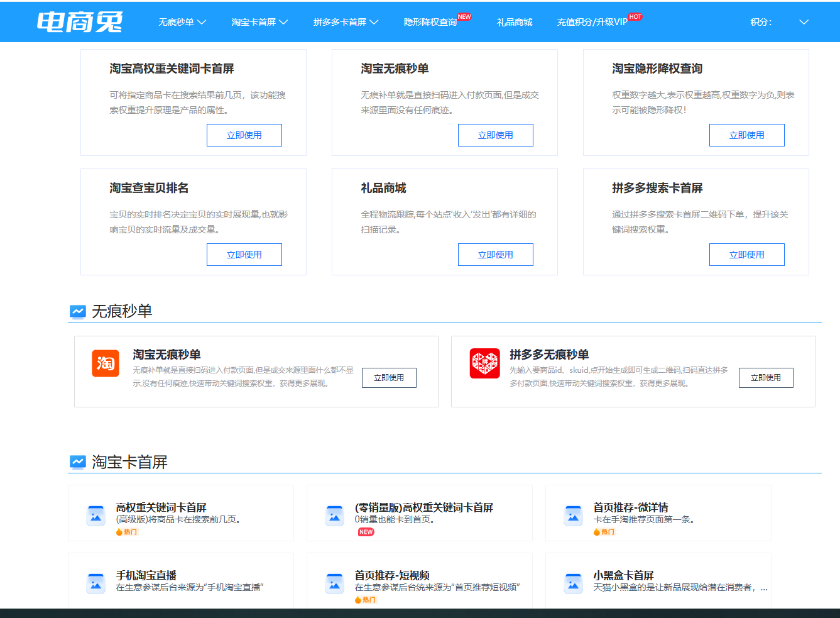Open 隐形降权查询 in the top navigation
The width and height of the screenshot is (840, 618).
tap(430, 22)
